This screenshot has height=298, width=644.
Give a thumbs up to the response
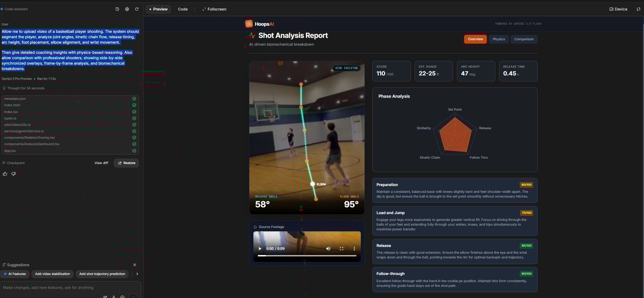click(5, 174)
